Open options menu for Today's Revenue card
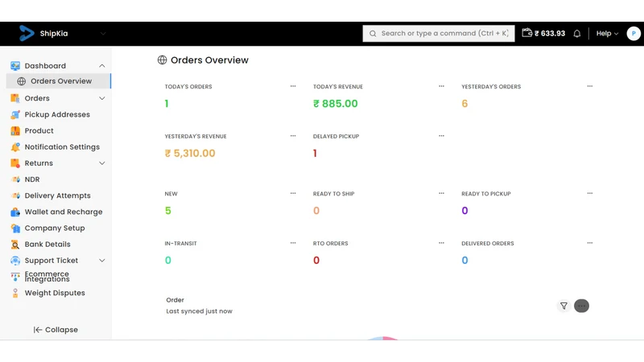This screenshot has width=644, height=362. coord(441,86)
